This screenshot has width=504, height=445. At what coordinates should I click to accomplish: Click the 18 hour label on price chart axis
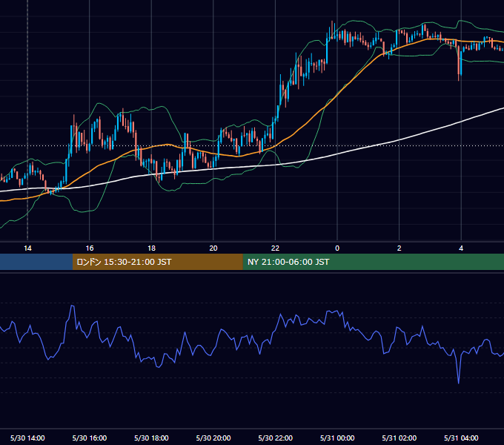pos(151,248)
